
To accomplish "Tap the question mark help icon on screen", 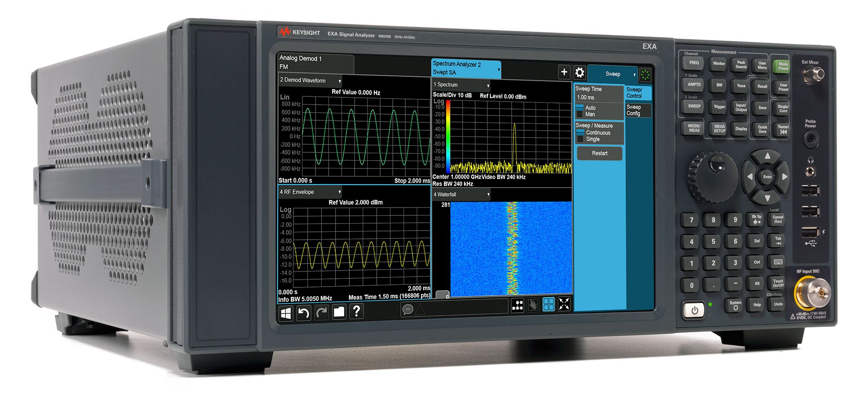I will 356,311.
